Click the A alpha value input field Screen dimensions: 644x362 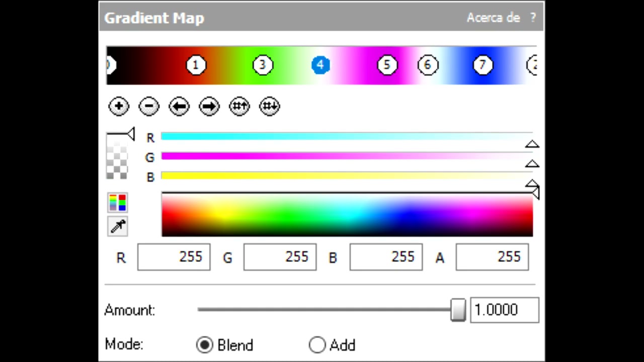pos(493,257)
